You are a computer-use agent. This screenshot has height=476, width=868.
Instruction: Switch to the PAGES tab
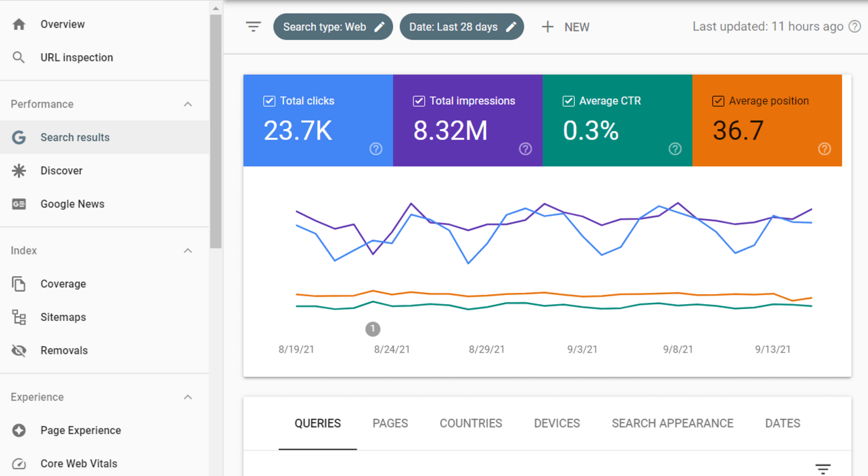click(390, 423)
